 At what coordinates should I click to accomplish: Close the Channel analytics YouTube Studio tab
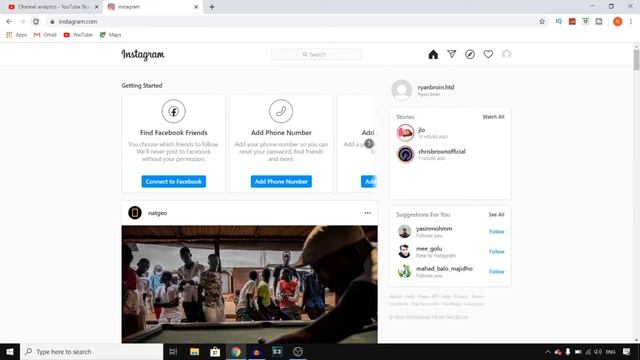click(x=97, y=7)
